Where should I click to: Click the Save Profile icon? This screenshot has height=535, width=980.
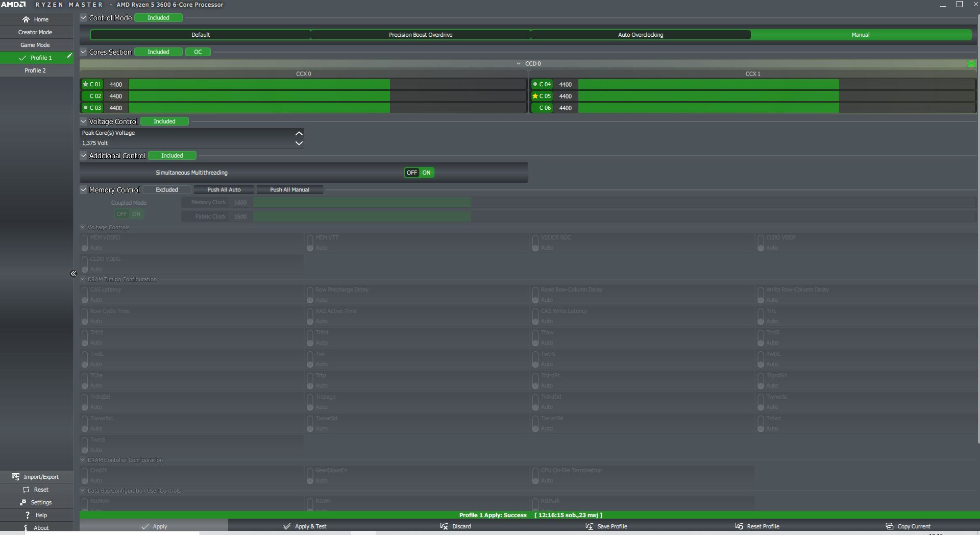click(x=590, y=526)
